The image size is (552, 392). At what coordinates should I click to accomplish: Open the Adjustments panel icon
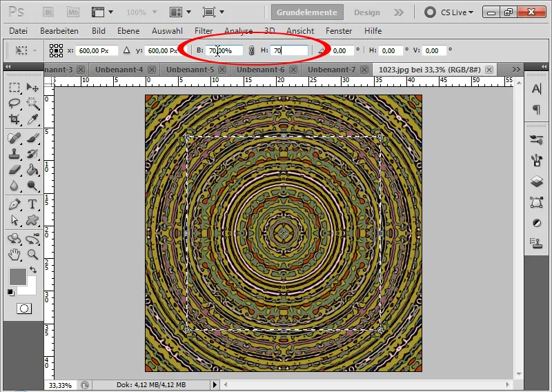537,224
